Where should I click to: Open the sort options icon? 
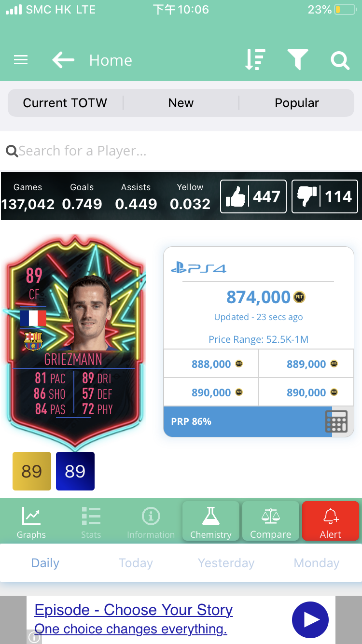(x=254, y=60)
